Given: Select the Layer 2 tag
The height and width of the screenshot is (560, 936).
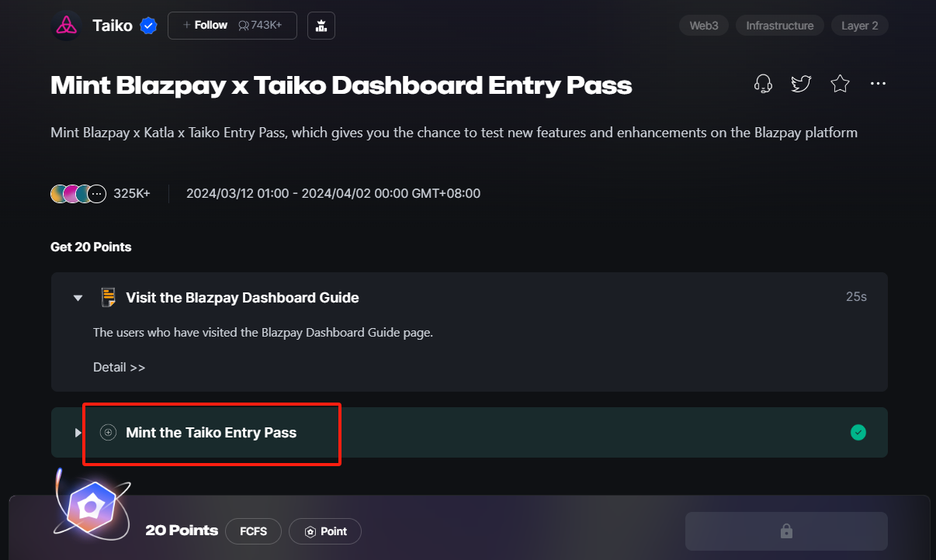Looking at the screenshot, I should click(x=860, y=26).
